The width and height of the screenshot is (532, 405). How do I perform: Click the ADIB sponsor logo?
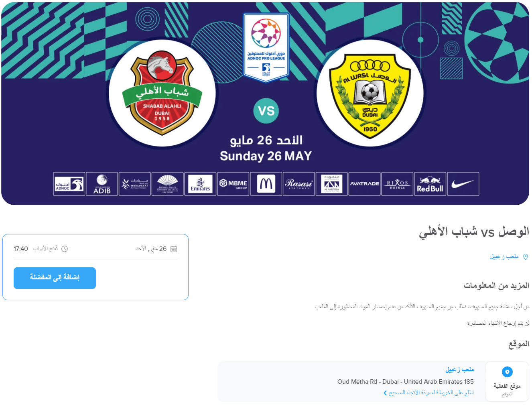coord(102,184)
